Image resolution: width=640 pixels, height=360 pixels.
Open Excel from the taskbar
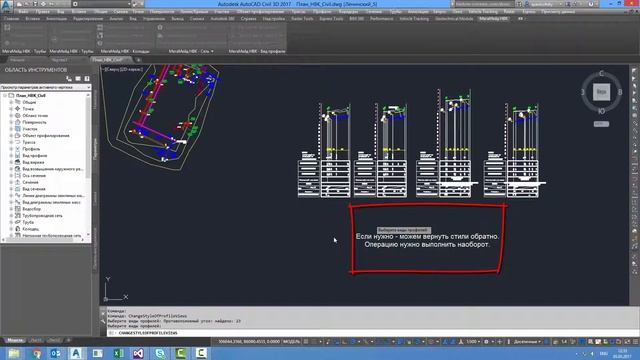pos(118,353)
